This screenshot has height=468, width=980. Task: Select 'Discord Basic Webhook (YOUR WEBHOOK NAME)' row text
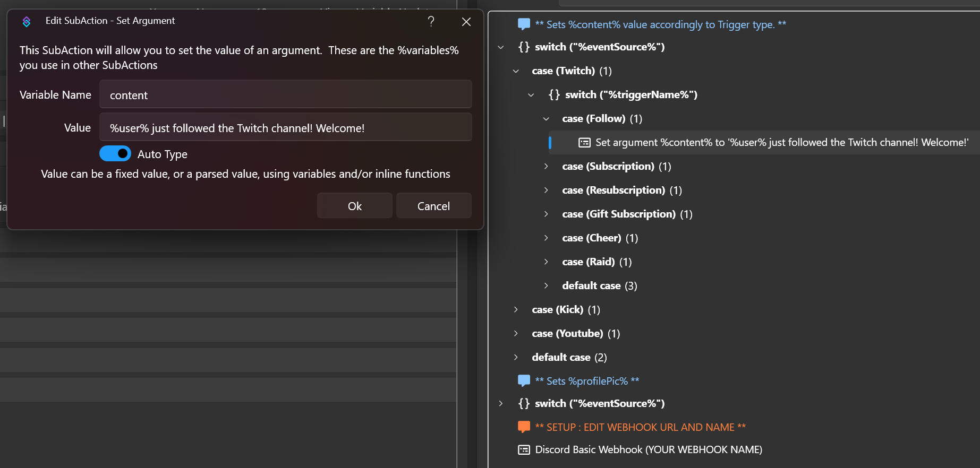click(x=649, y=449)
